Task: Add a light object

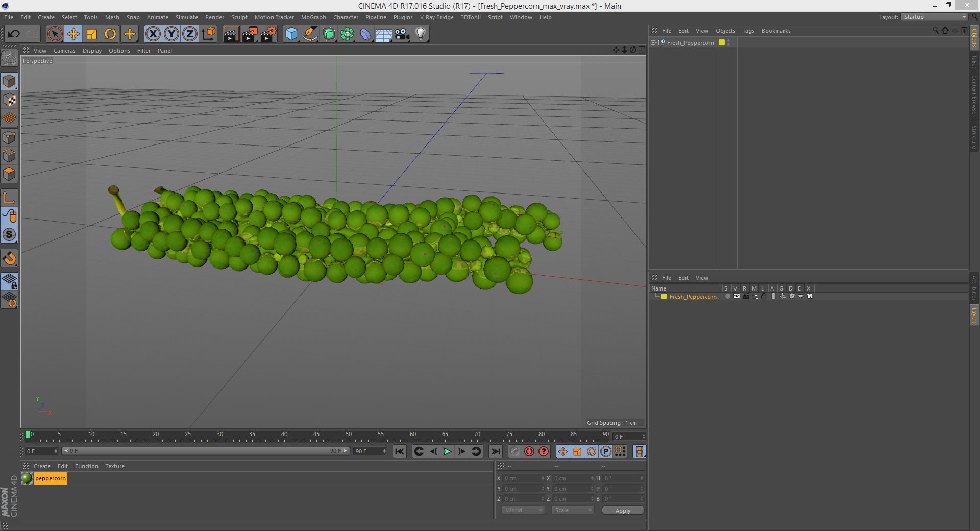Action: click(421, 34)
